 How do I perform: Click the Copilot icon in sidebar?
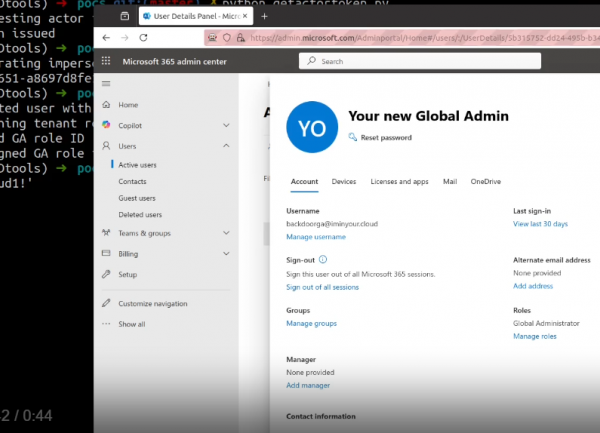coord(107,125)
